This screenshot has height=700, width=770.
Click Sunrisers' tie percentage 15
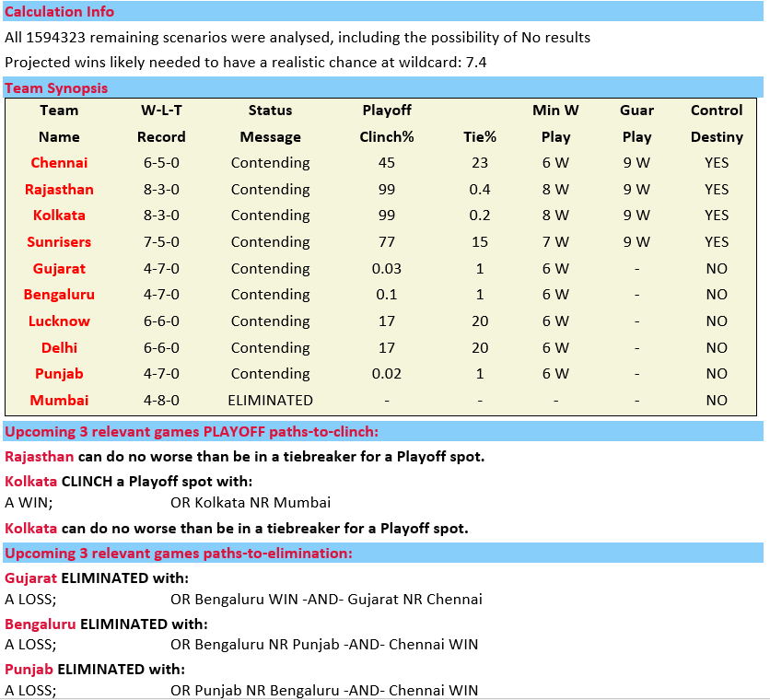480,241
